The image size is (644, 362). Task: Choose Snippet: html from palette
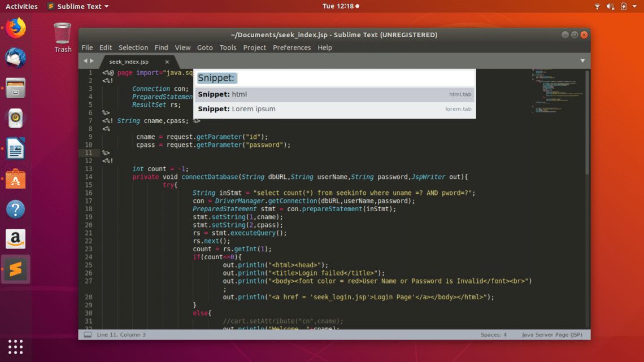335,94
